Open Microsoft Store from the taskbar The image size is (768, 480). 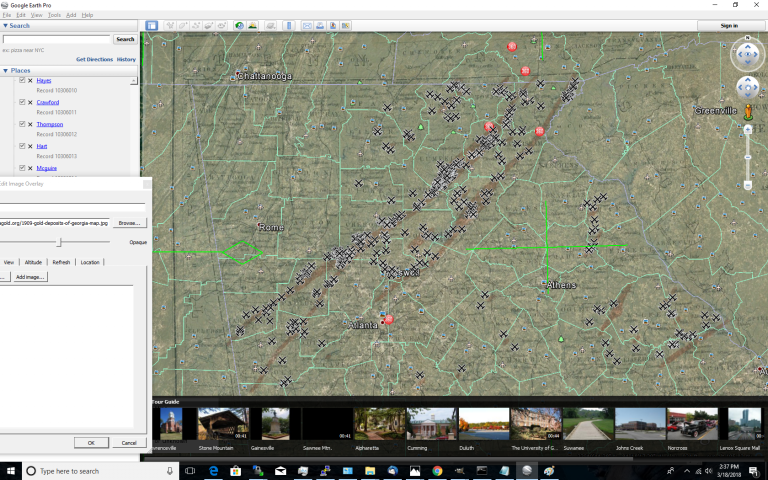tap(236, 471)
